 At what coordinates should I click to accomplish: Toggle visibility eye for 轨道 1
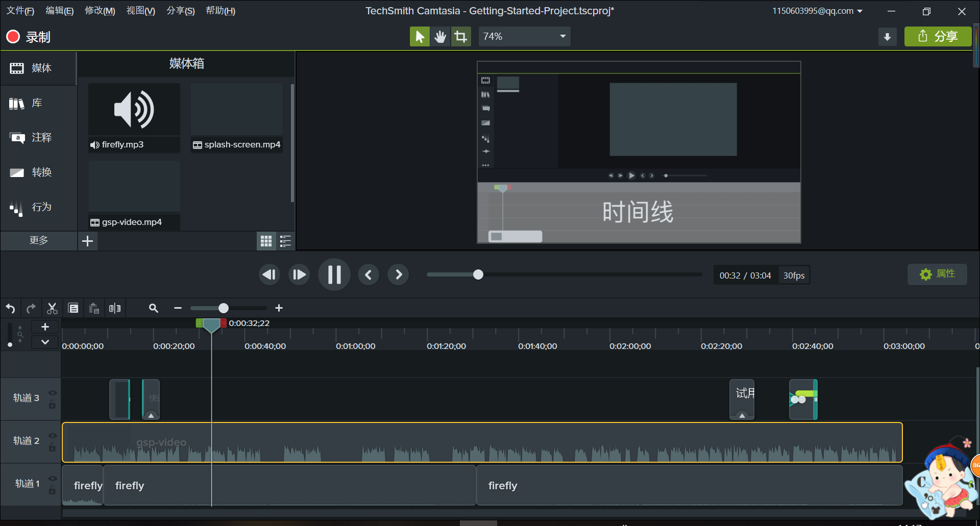point(52,479)
